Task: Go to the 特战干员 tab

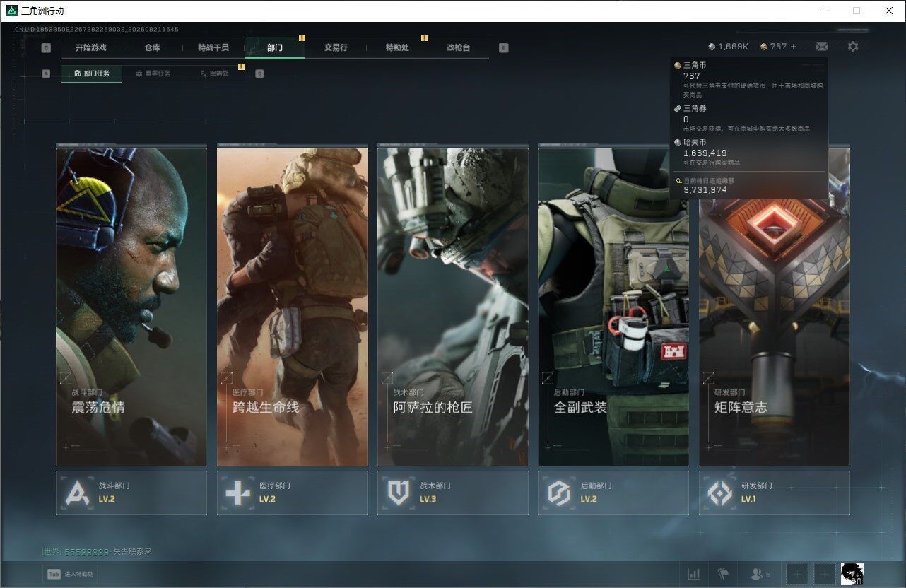Action: point(213,47)
